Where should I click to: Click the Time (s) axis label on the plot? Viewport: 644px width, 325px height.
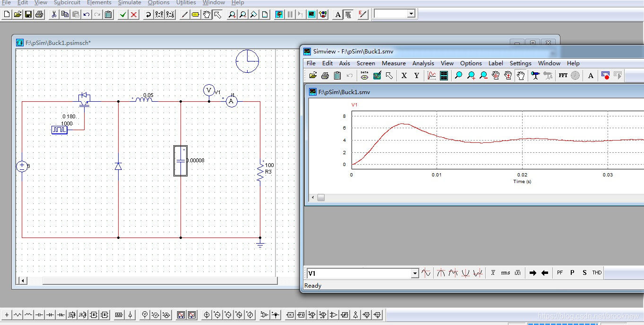pos(522,182)
